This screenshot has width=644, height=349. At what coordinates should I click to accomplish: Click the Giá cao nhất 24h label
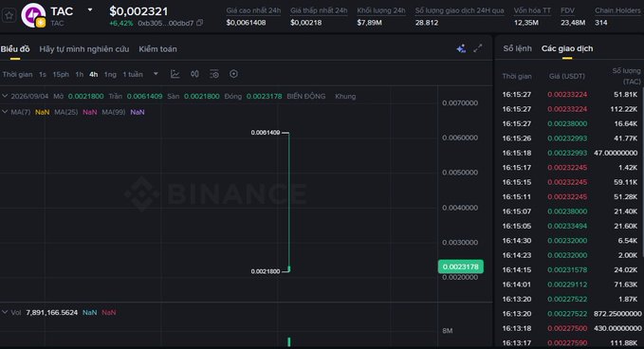[x=253, y=10]
